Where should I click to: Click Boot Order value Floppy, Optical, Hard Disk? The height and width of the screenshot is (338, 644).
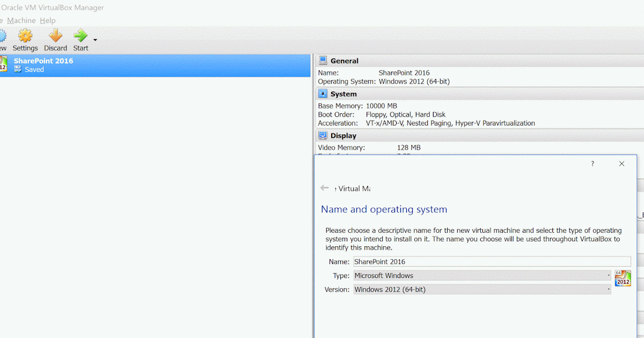click(x=406, y=115)
